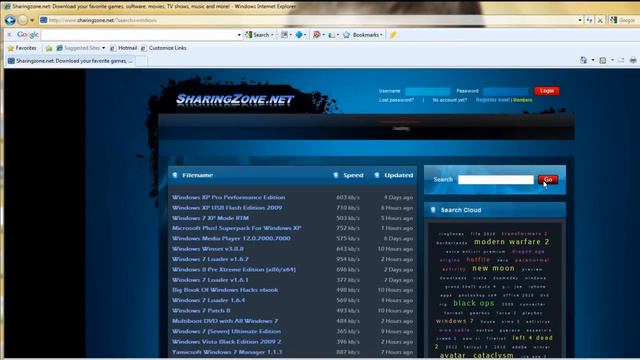
Task: Open Suggested Sites dropdown
Action: click(x=80, y=48)
